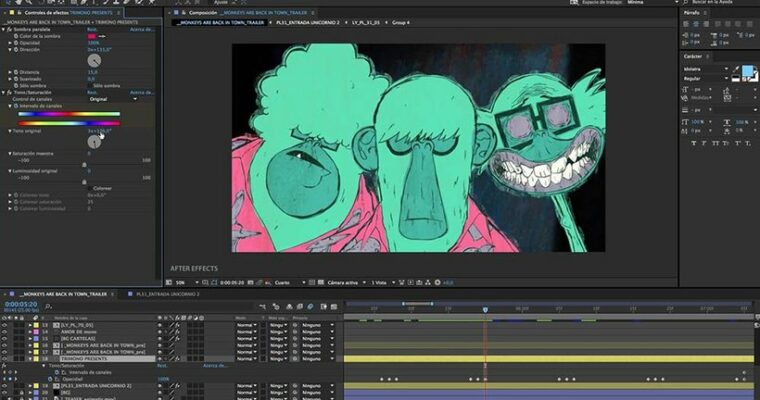Open the Normal mode dropdown for TRIMONO PRESENTS
Screen dimensions: 760x400
(247, 359)
